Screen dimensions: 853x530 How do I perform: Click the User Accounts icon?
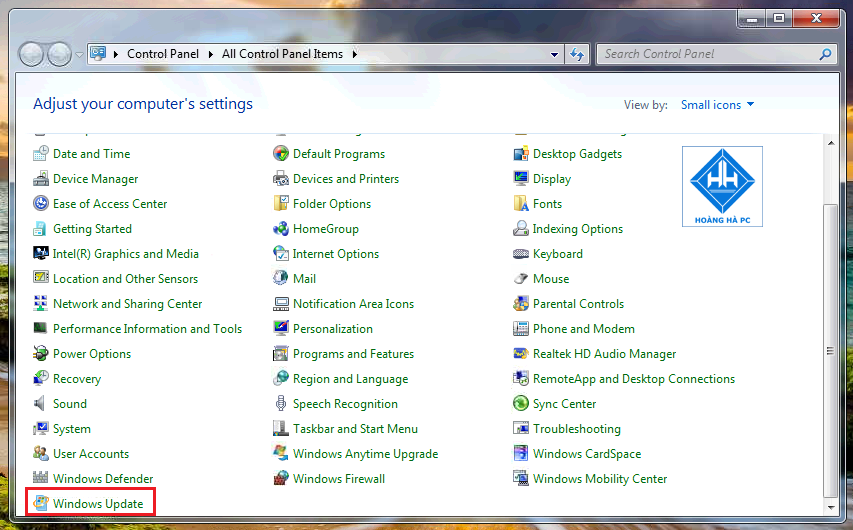[40, 453]
